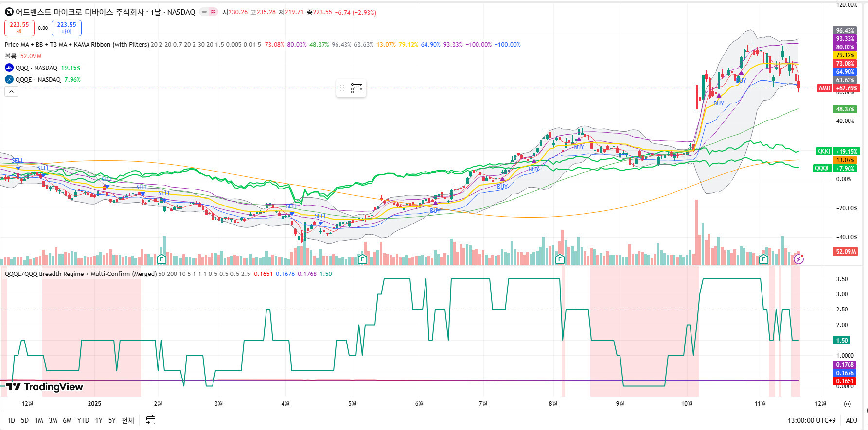Open the 13:00:00 UTC+9 timezone menu
Viewport: 868px width, 430px height.
pyautogui.click(x=812, y=420)
